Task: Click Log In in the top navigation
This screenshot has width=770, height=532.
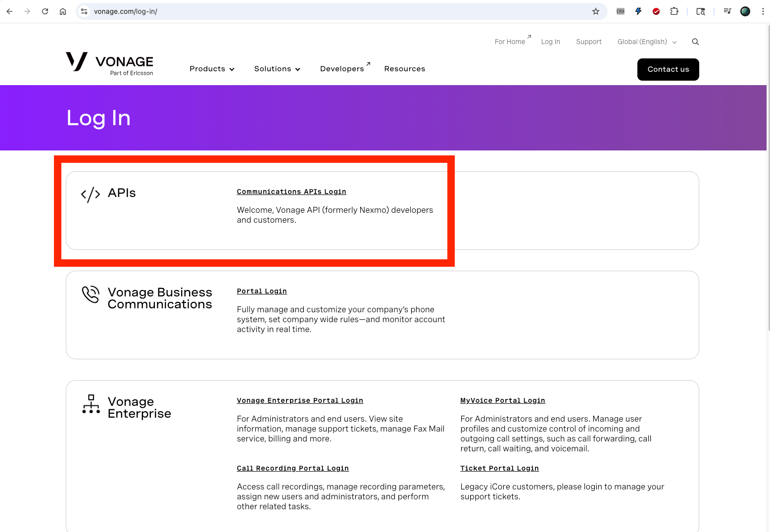Action: pyautogui.click(x=551, y=42)
